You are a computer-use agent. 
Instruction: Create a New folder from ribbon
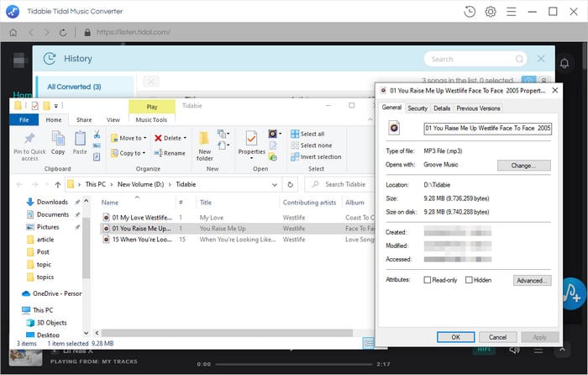[x=204, y=146]
